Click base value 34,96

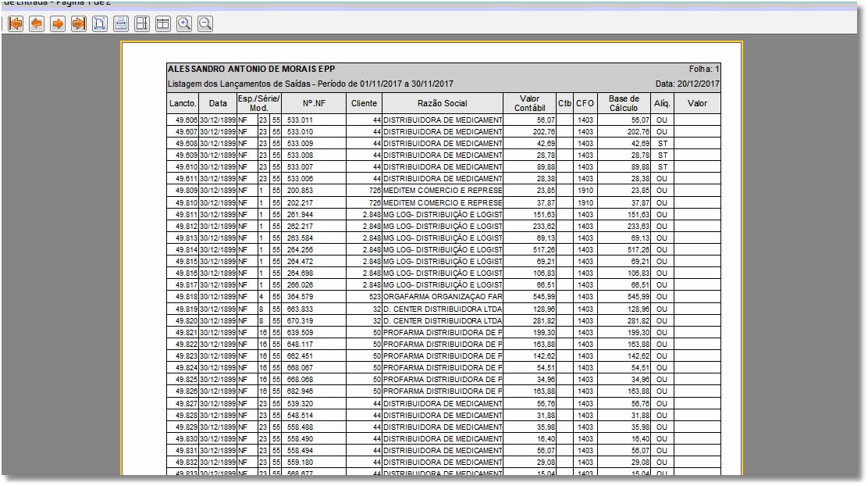[640, 380]
